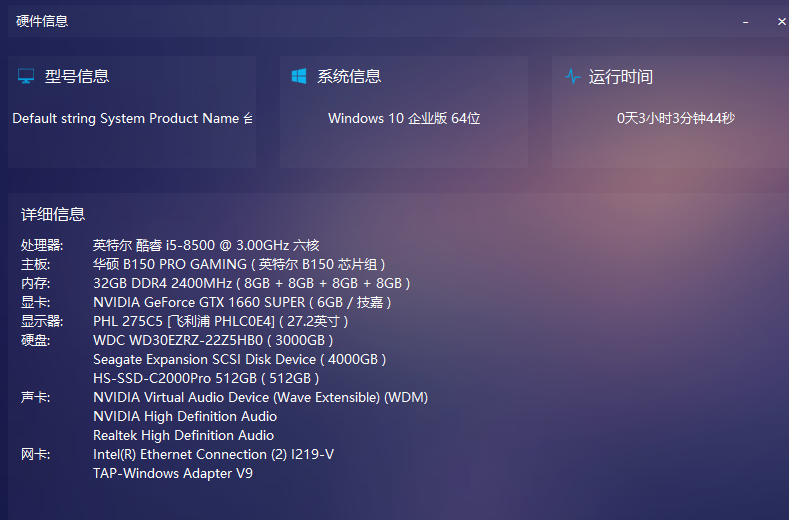Click Realtek High Definition Audio entry
The height and width of the screenshot is (520, 789).
click(x=184, y=435)
